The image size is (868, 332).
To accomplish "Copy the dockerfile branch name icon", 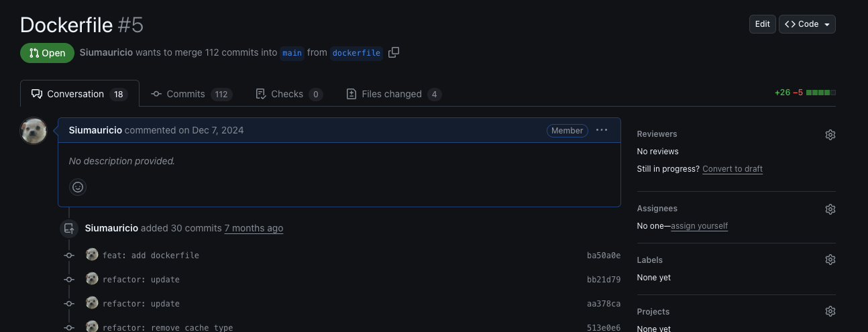I will pos(394,52).
